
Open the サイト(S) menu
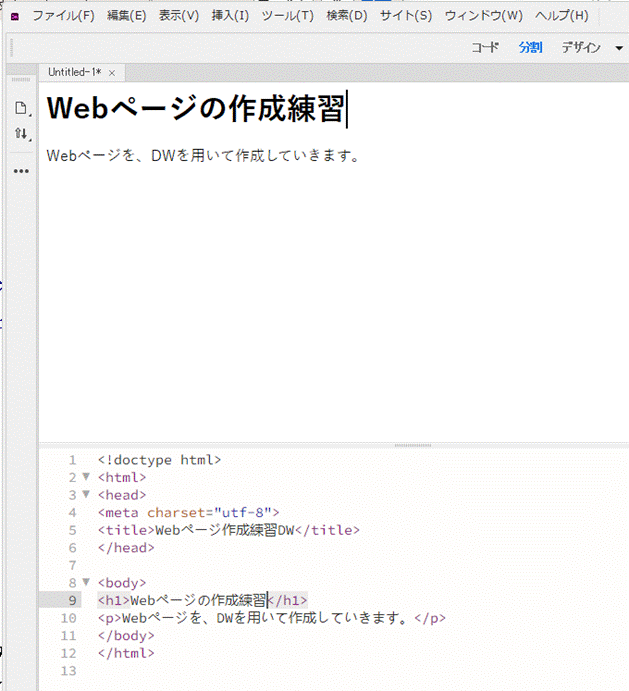406,16
